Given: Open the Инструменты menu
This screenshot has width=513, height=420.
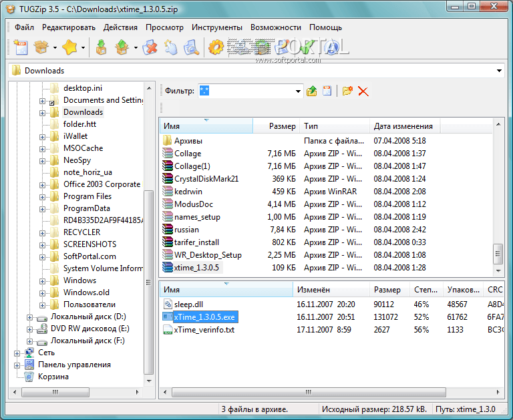Looking at the screenshot, I should click(x=217, y=27).
